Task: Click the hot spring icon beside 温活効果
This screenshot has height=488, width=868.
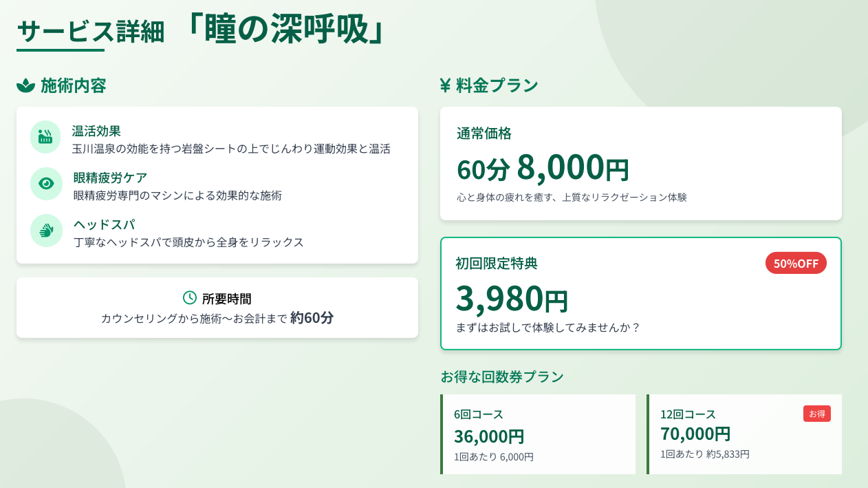Action: pos(45,137)
